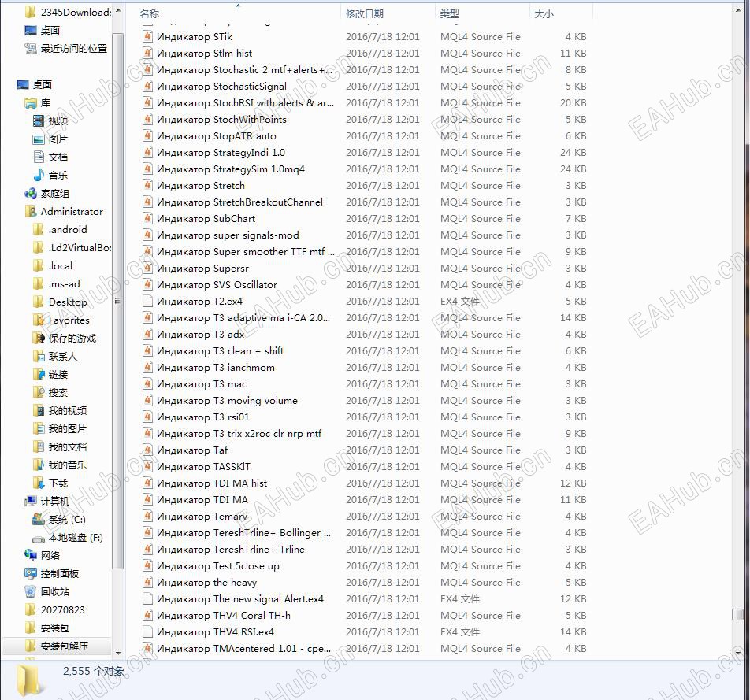Click the icon next to Индикатор T3 adx
Viewport: 750px width, 700px height.
(x=148, y=334)
